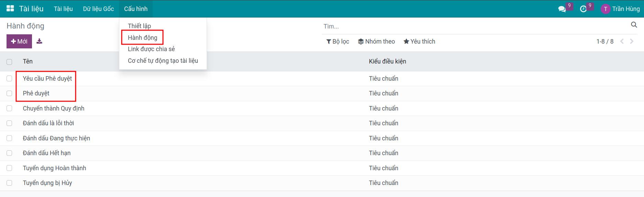Check the box for Đánh dấu là lỗi thời

point(9,123)
